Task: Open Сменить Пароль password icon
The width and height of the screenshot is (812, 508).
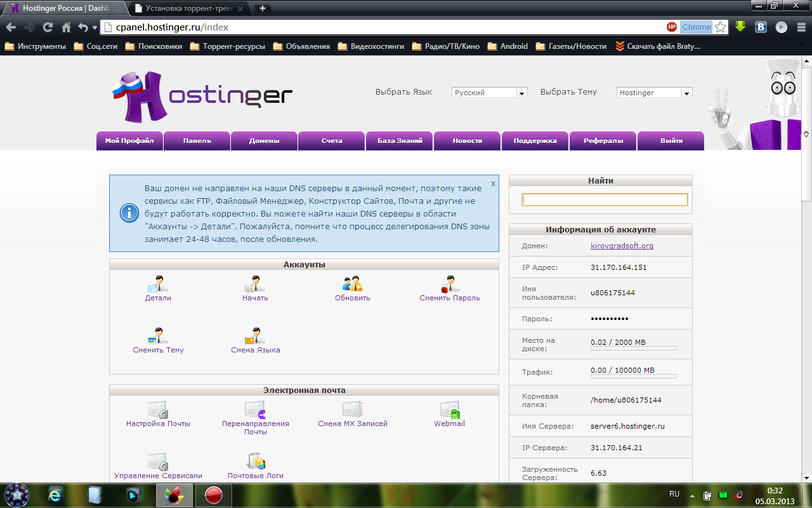Action: tap(450, 284)
